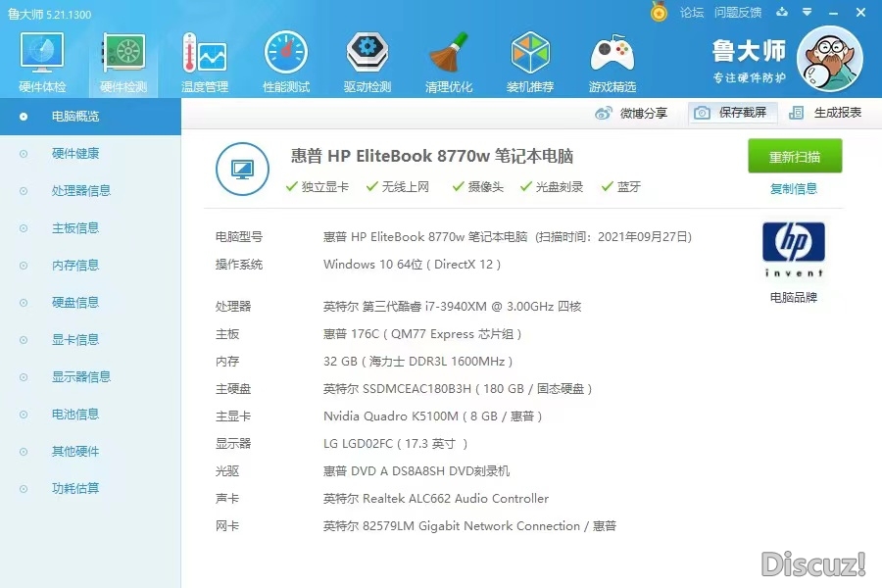Open the main menu dropdown arrow in title bar
This screenshot has width=882, height=588.
click(x=807, y=13)
